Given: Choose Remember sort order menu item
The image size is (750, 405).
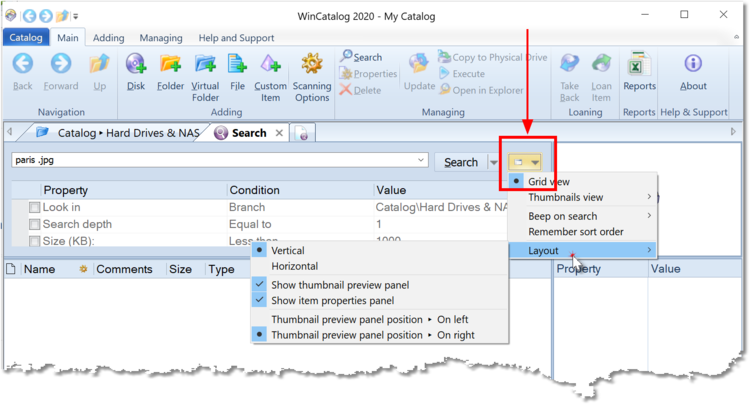Looking at the screenshot, I should coord(575,232).
